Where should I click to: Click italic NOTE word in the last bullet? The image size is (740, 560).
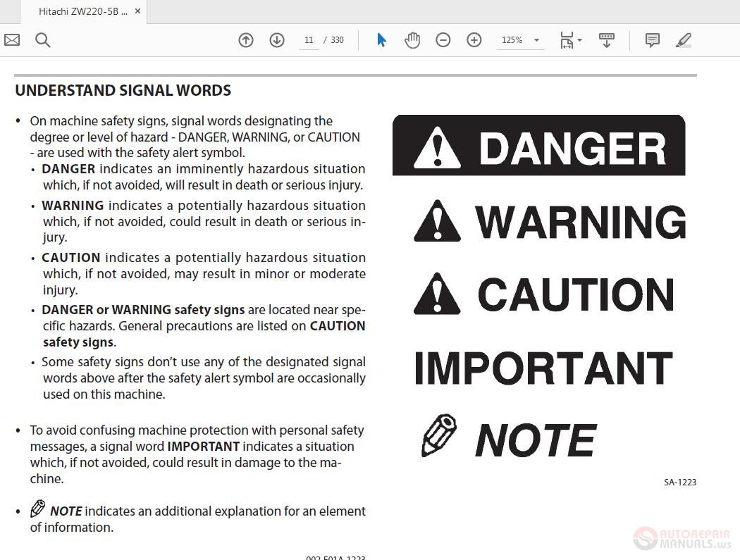click(x=66, y=511)
